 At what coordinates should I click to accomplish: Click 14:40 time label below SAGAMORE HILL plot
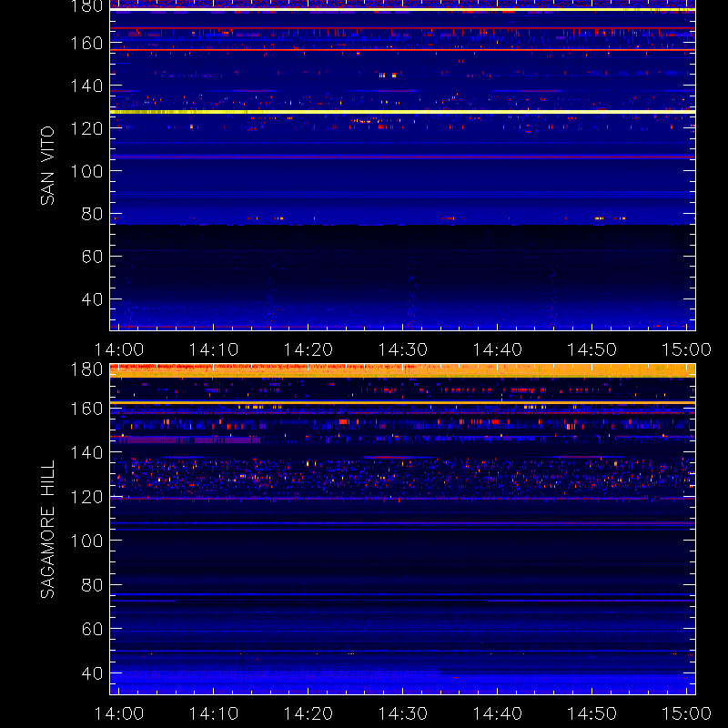(x=497, y=713)
